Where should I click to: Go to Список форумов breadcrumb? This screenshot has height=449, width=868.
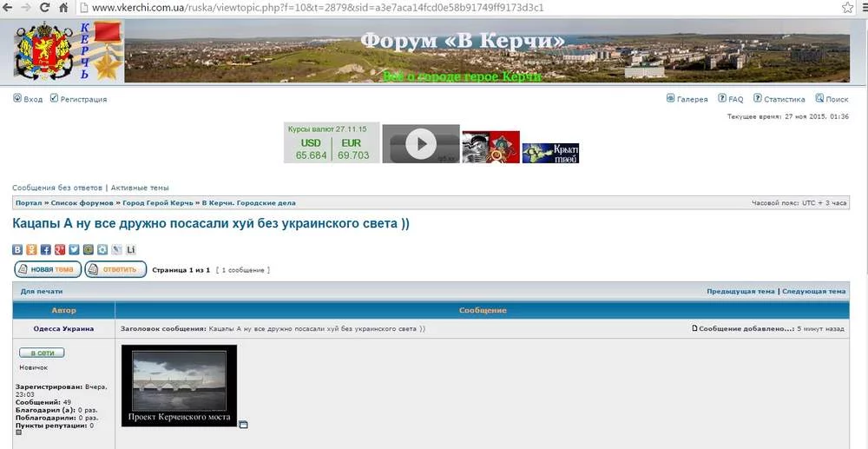pyautogui.click(x=82, y=203)
